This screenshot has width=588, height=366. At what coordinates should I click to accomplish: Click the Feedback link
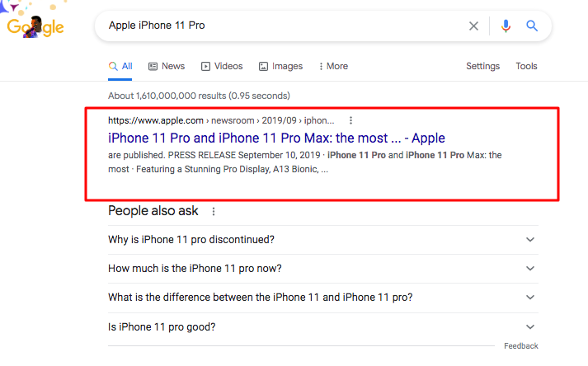pyautogui.click(x=521, y=345)
